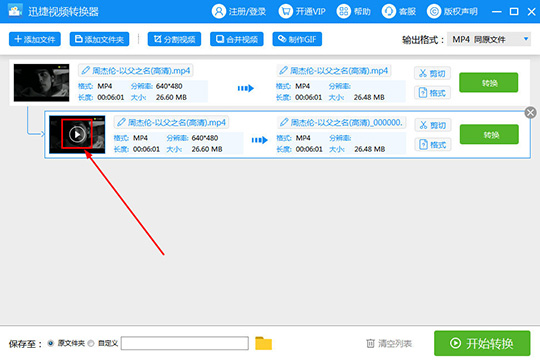Click the split video toolbar button
Screen dimensions: 540x360
[x=174, y=39]
